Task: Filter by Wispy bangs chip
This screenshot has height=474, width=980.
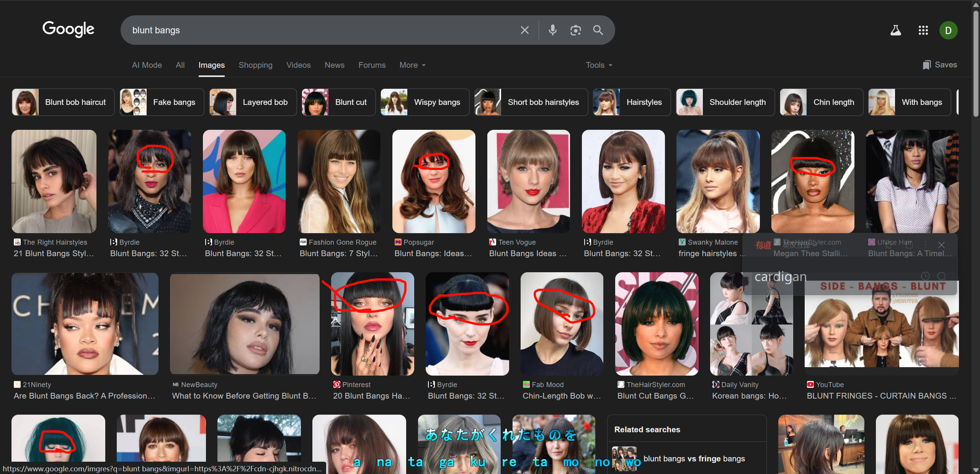Action: point(425,102)
